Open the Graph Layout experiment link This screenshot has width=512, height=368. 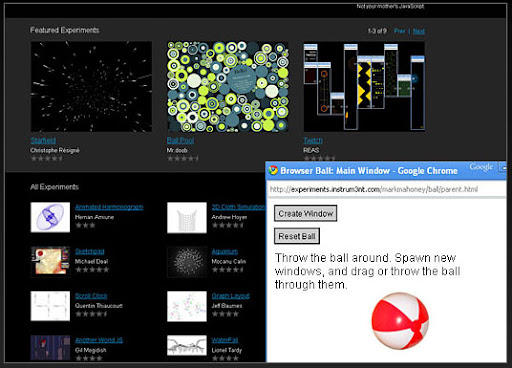230,296
